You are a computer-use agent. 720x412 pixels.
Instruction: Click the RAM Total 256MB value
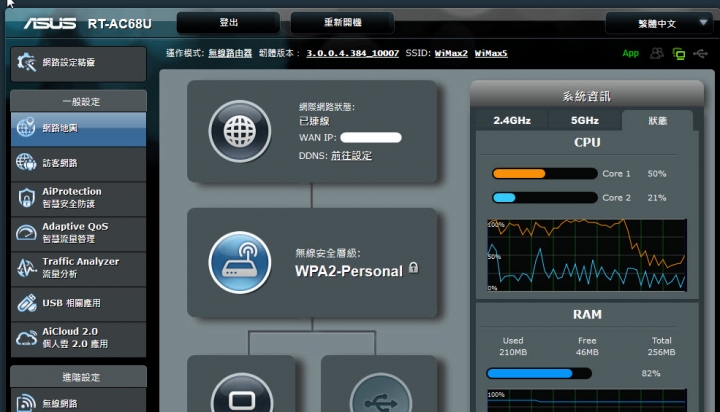click(661, 352)
